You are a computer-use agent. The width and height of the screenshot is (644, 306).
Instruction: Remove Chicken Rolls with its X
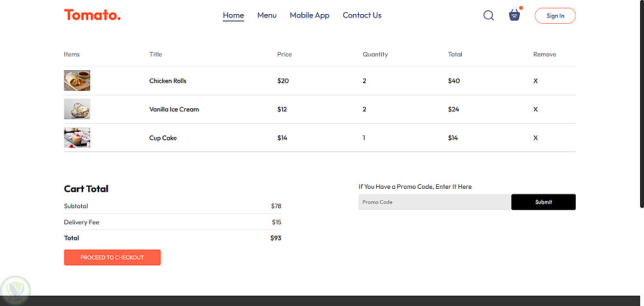[535, 81]
